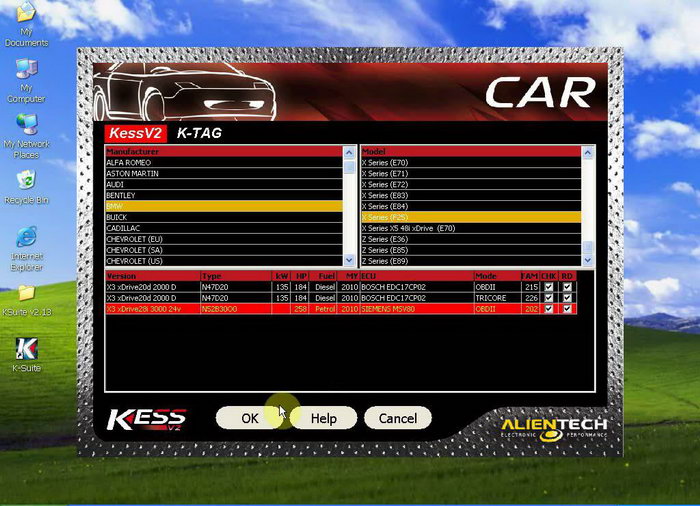
Task: Click the Help button
Action: (324, 418)
